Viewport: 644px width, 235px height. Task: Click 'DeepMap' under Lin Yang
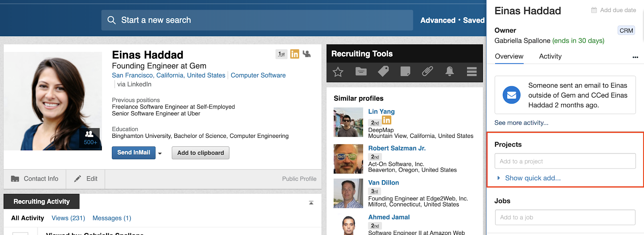pyautogui.click(x=381, y=130)
